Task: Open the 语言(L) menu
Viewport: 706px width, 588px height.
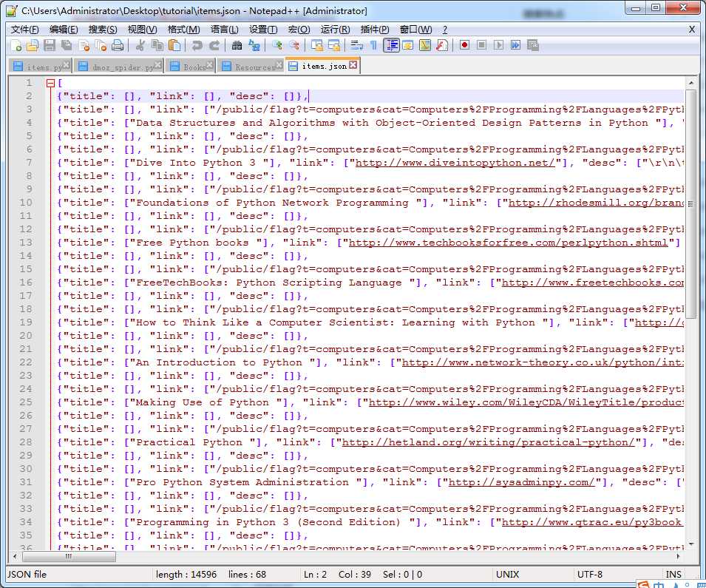Action: point(224,30)
